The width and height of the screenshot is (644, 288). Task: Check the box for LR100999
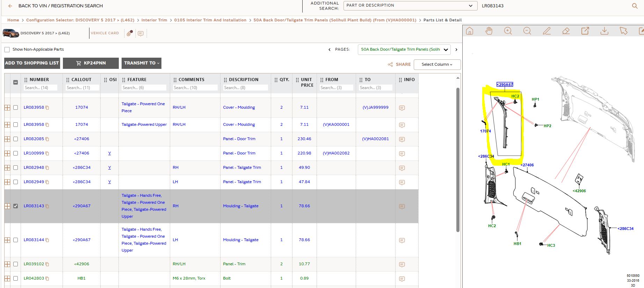pos(16,153)
